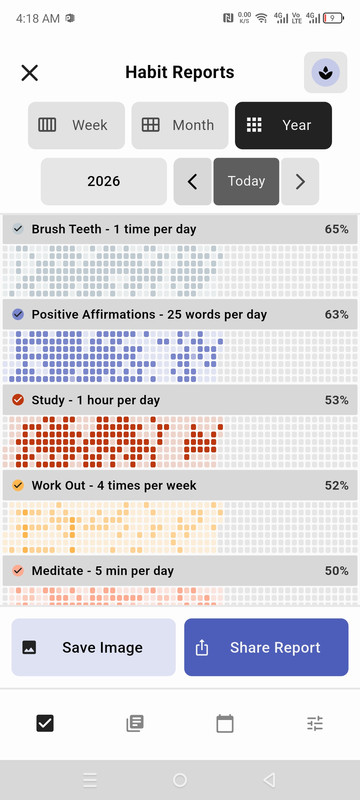Toggle the Positive Affirmations check circle
Viewport: 360px width, 800px height.
click(x=18, y=314)
